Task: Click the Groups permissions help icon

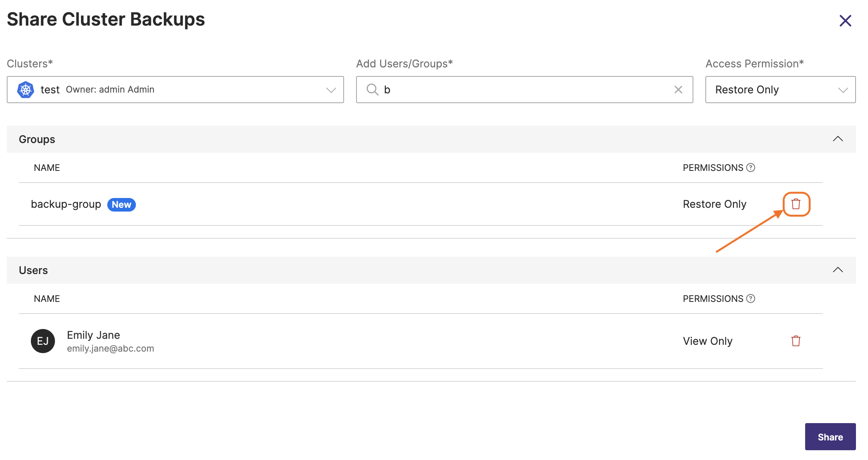Action: coord(751,168)
